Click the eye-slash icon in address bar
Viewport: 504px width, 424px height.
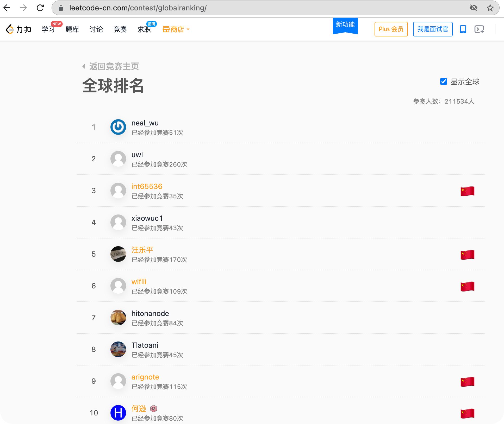473,8
